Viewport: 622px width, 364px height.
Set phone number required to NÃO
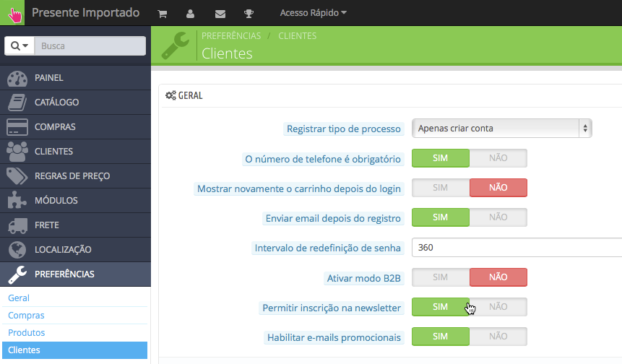498,158
